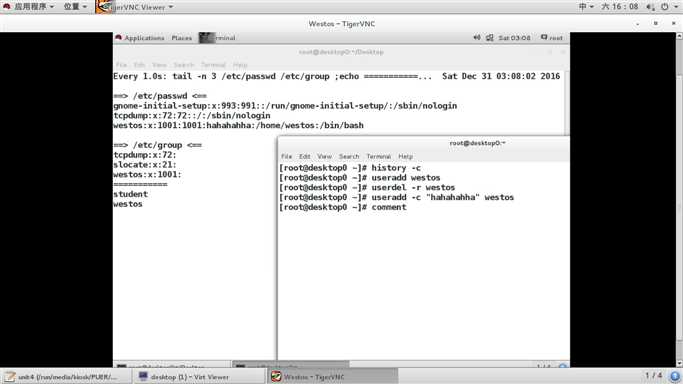Click the gnome-initial-setup passwd line
The height and width of the screenshot is (384, 683).
[285, 106]
